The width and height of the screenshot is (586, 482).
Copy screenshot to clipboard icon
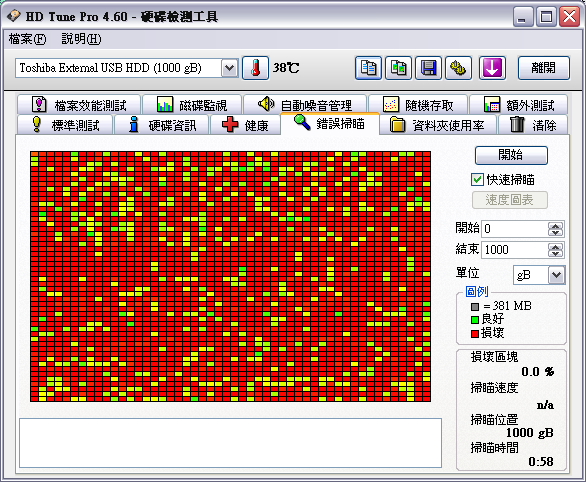coord(398,68)
